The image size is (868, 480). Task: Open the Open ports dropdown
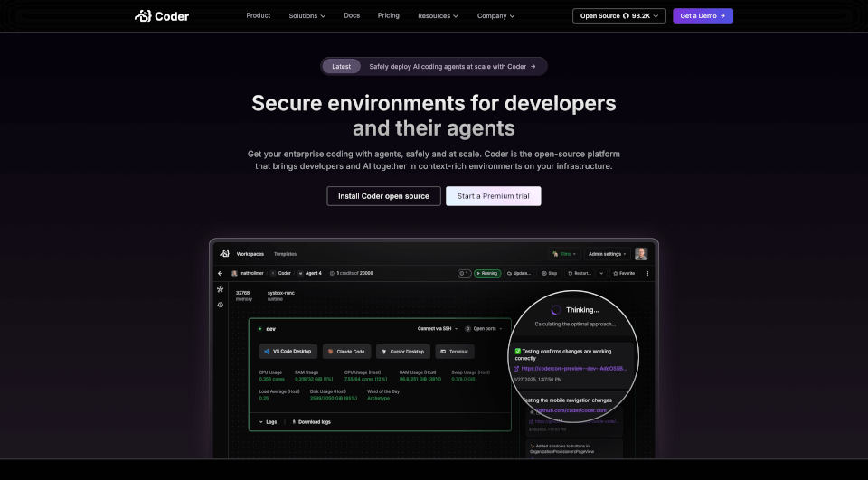483,329
